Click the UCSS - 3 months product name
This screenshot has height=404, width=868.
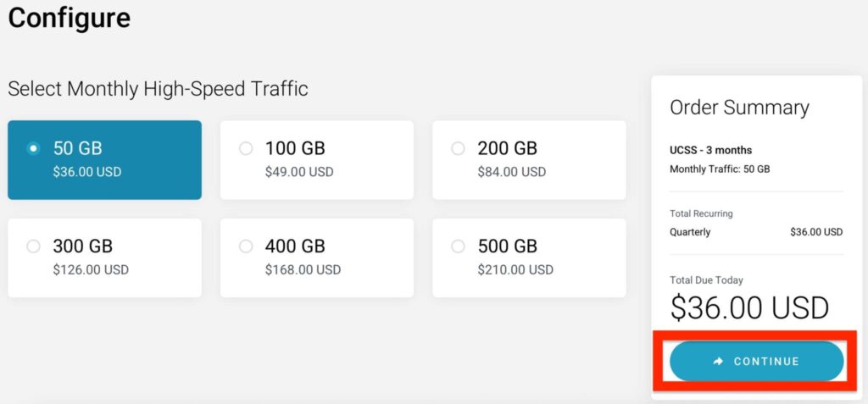(710, 151)
